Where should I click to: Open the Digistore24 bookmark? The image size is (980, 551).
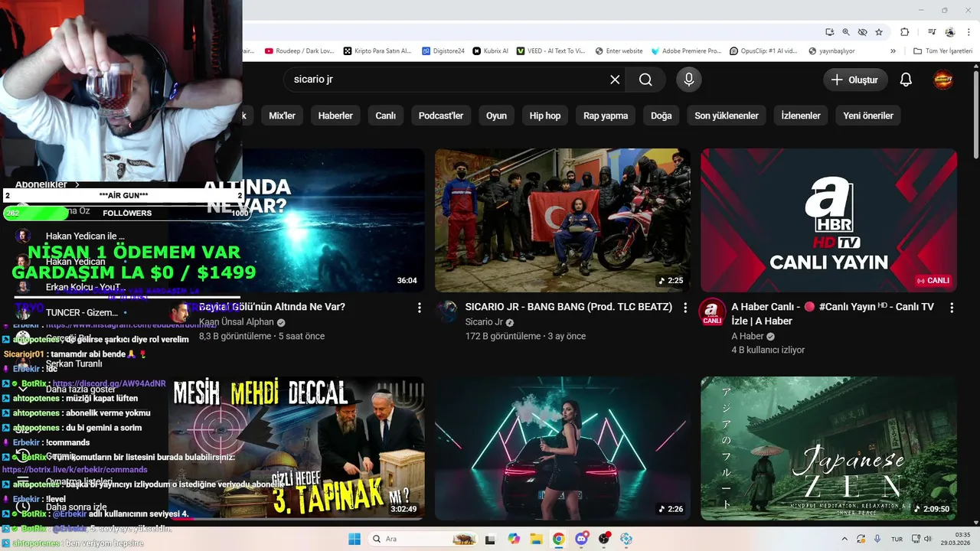pos(443,51)
